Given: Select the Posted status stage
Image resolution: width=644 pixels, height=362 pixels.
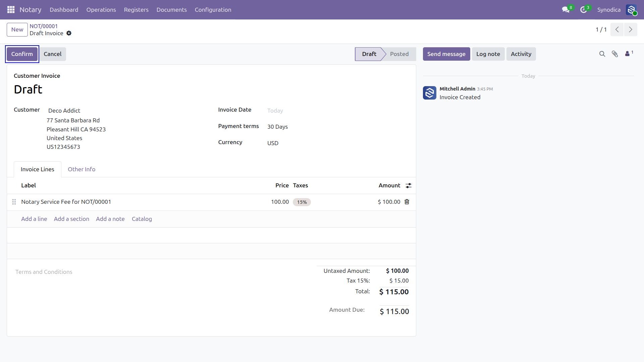Looking at the screenshot, I should click(399, 54).
